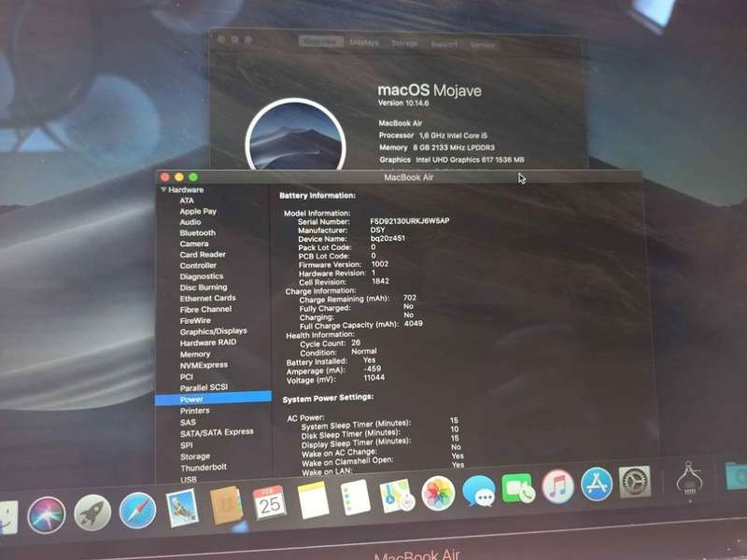The height and width of the screenshot is (560, 747).
Task: Select Graphics/Displays in Hardware list
Action: pos(214,331)
